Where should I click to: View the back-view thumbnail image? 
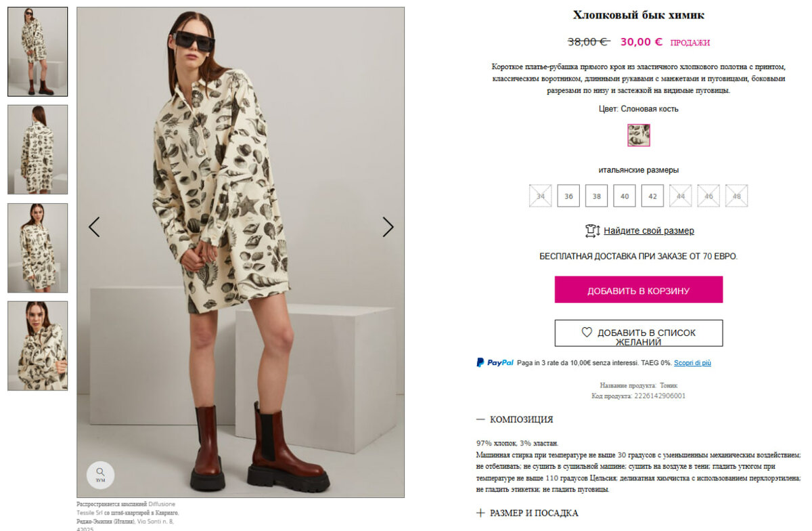[38, 150]
